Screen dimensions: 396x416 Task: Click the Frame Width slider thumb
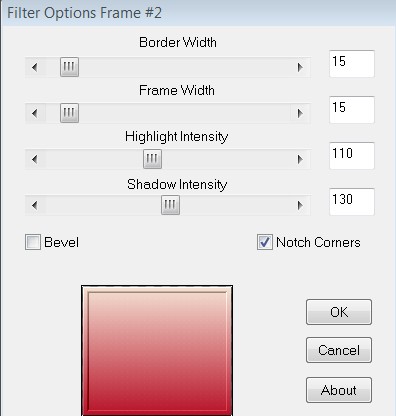(69, 113)
